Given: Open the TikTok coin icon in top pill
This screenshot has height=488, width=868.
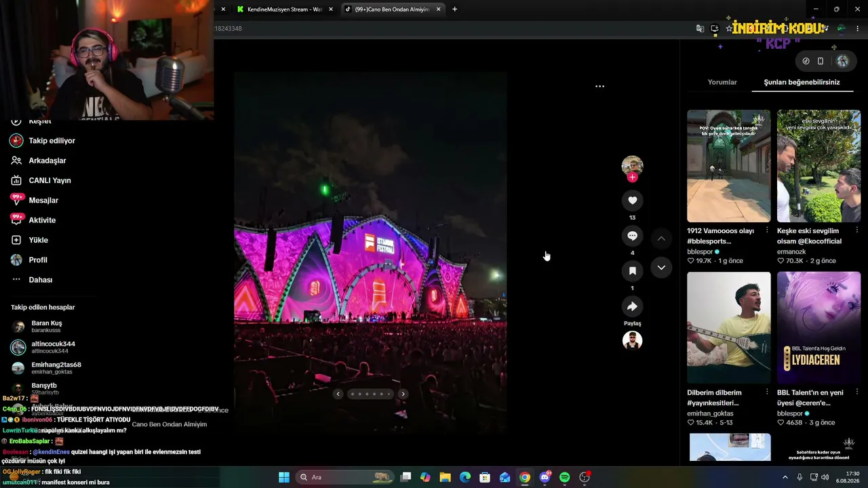Looking at the screenshot, I should click(x=806, y=61).
